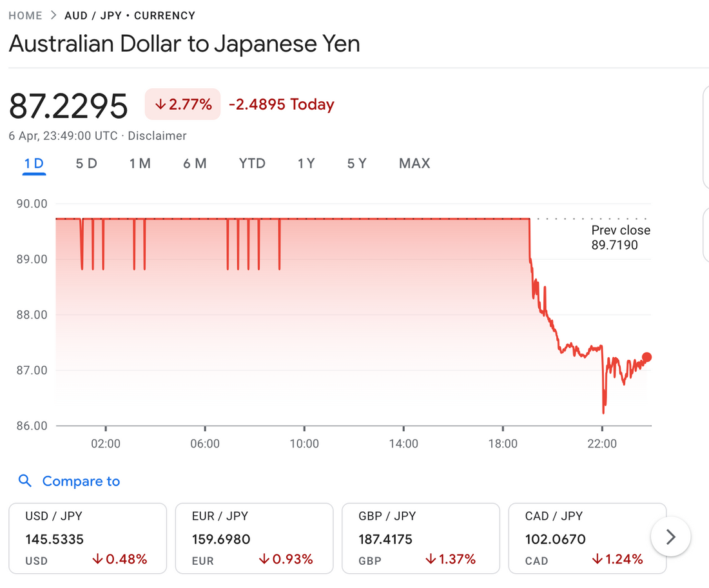709x588 pixels.
Task: Open the Disclaimer link
Action: coord(157,136)
